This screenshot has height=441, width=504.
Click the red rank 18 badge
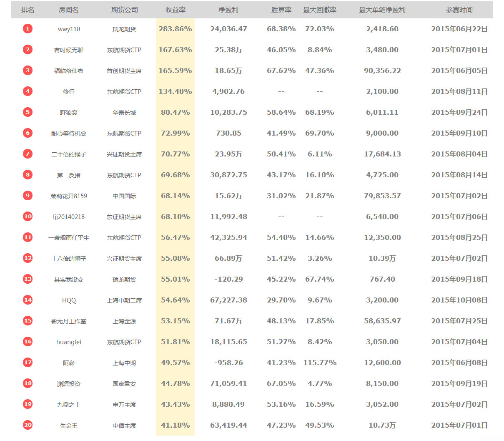click(28, 383)
